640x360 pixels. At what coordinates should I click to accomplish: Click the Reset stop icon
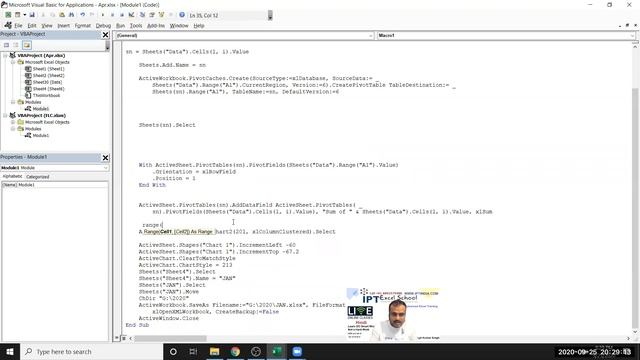click(122, 15)
